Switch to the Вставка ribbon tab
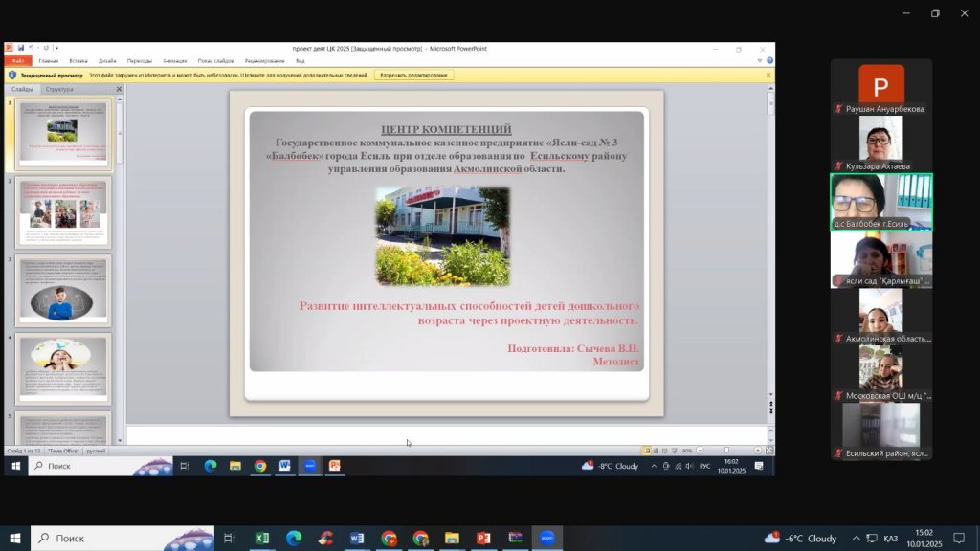This screenshot has width=980, height=551. click(78, 61)
